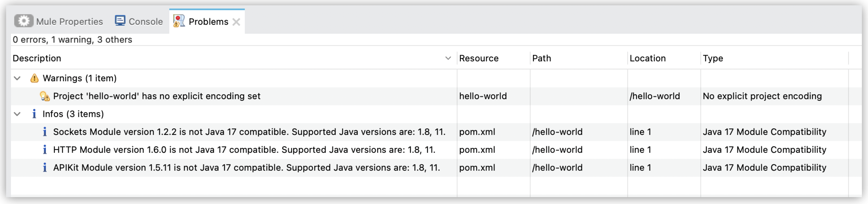Click the Location column header

point(648,58)
